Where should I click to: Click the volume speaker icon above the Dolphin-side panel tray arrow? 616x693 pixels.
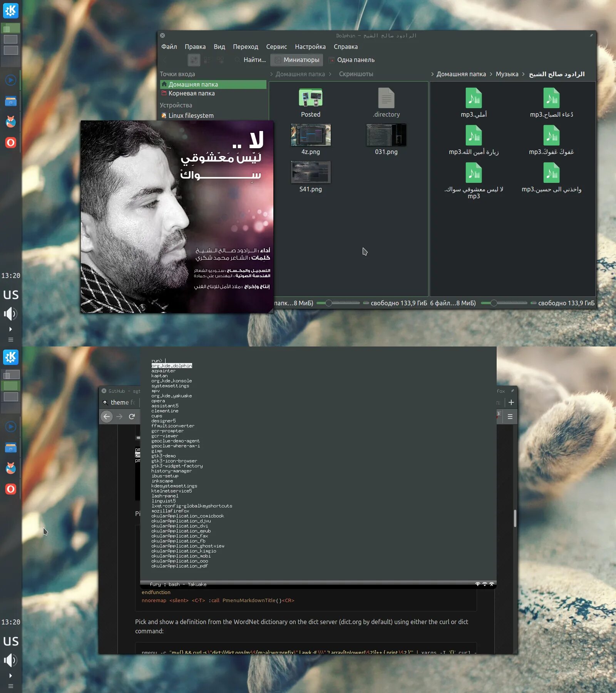coord(10,314)
